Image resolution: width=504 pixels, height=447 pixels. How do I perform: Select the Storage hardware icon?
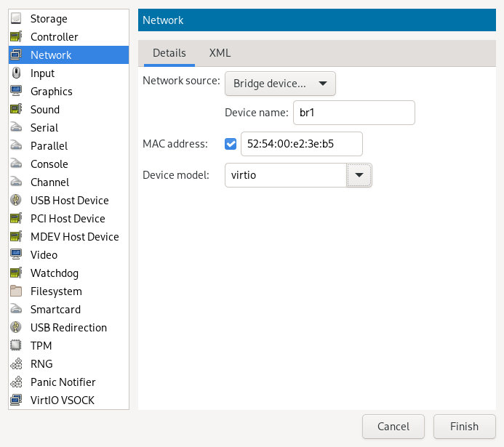pos(16,19)
